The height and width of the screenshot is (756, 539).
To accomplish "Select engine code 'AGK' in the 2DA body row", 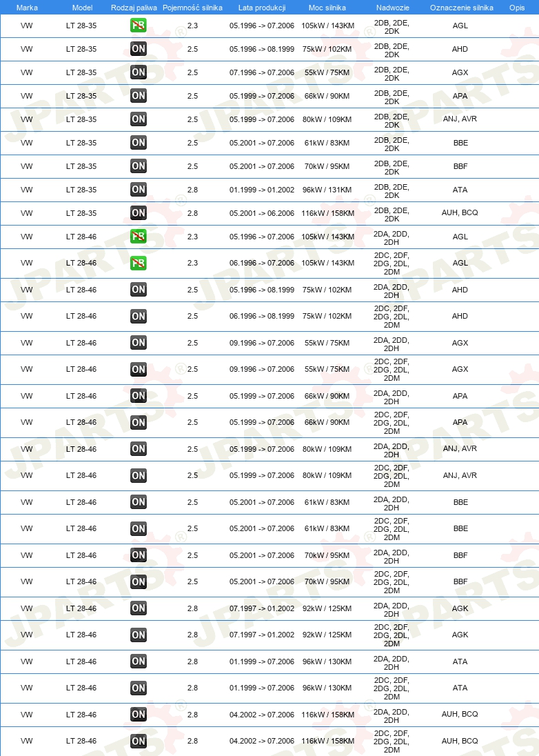I will [x=460, y=608].
